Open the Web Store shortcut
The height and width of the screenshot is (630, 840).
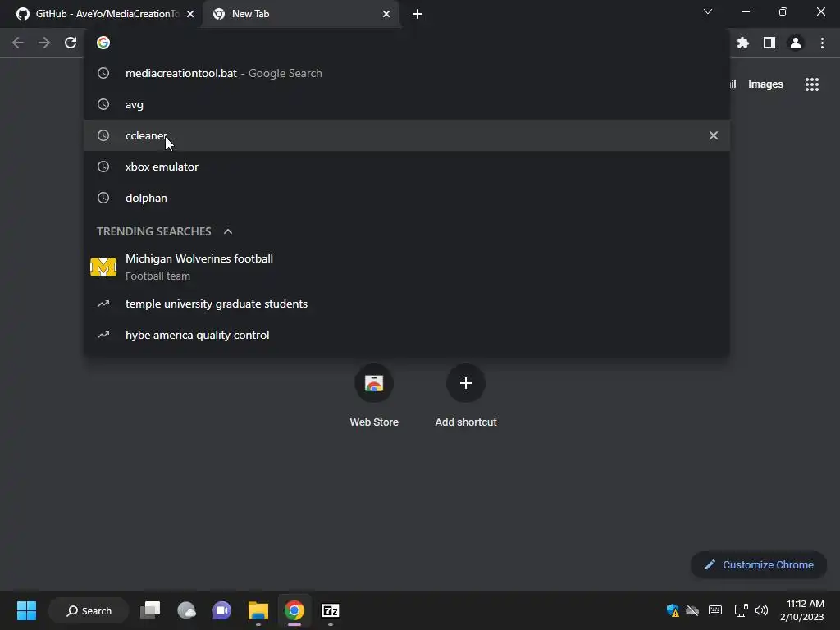[374, 396]
